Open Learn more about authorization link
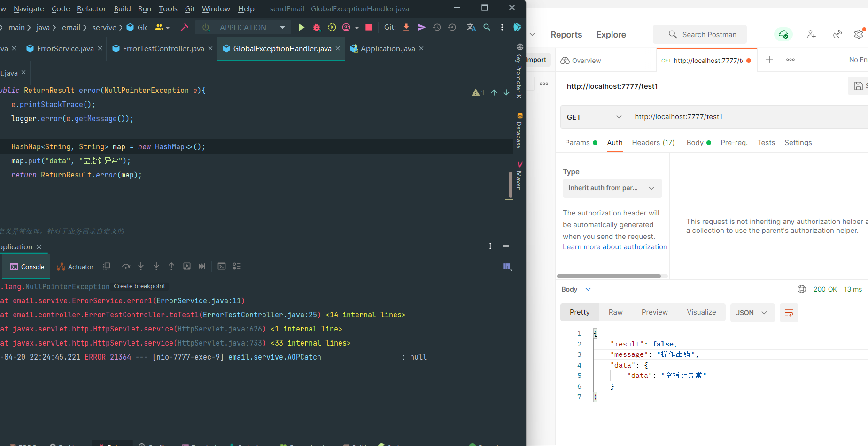Screen dimensions: 868x446 [615, 247]
